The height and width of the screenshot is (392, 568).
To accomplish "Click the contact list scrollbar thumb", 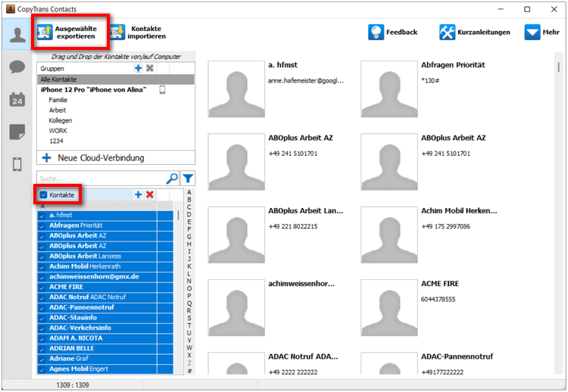I will point(178,216).
